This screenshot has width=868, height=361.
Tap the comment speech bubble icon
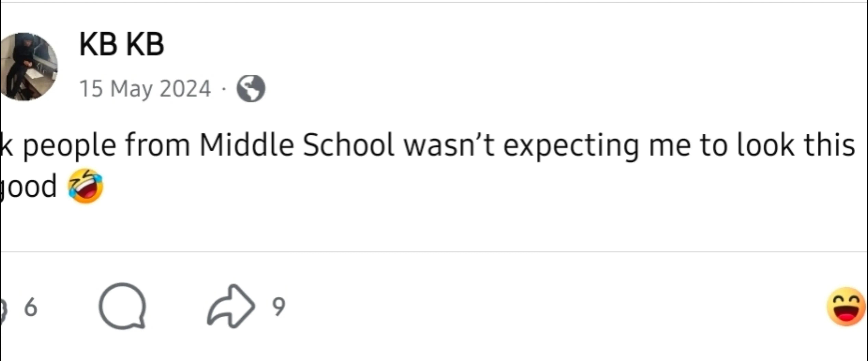tap(122, 306)
